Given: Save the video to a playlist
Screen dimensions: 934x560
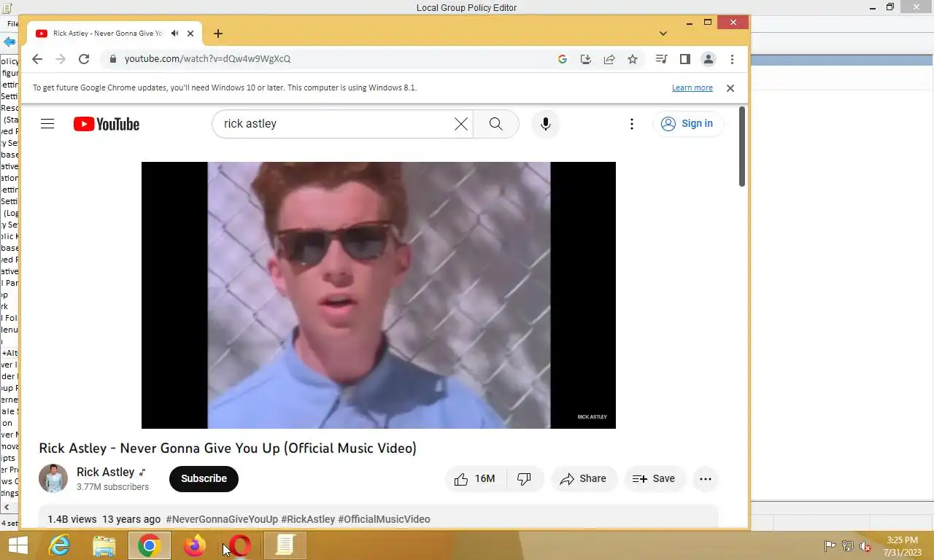Looking at the screenshot, I should [x=655, y=478].
